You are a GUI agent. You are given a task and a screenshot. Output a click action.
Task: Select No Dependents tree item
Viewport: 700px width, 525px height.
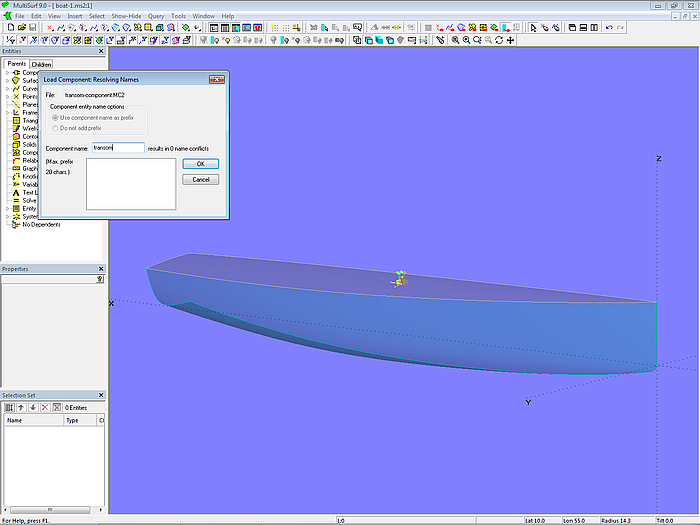pos(40,224)
